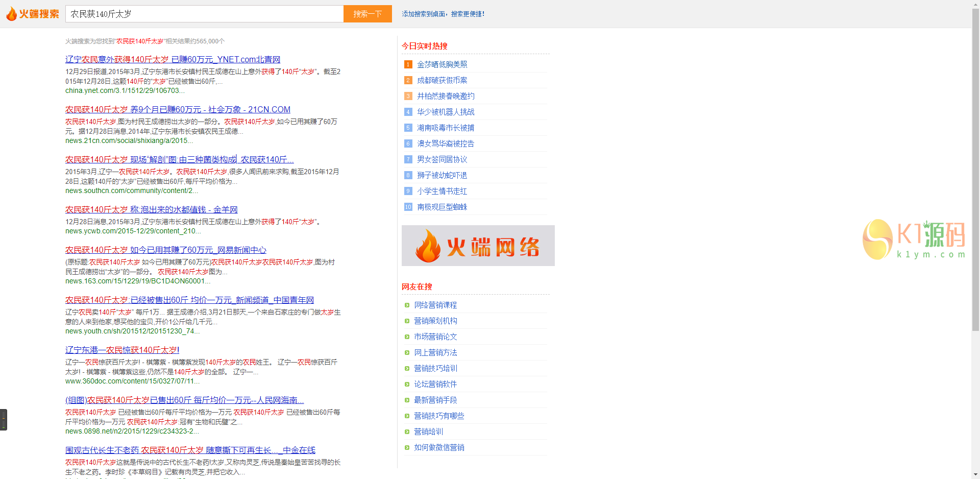Open hot search 成都破获假币案
Screen dimensions: 980x479
[442, 80]
